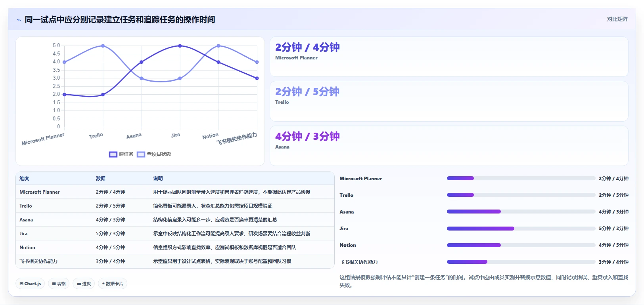Click the Jira x-axis label on chart
Viewport: 644px width, 305px height.
[175, 135]
